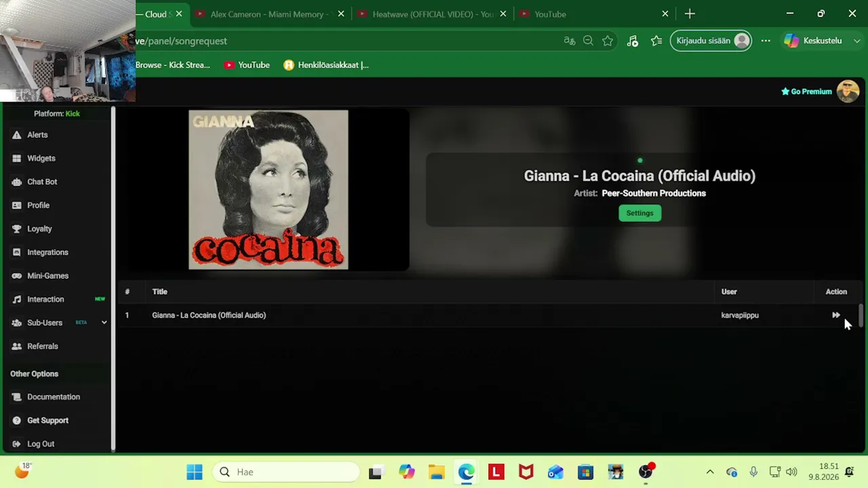Click the browser address bar

[x=346, y=41]
